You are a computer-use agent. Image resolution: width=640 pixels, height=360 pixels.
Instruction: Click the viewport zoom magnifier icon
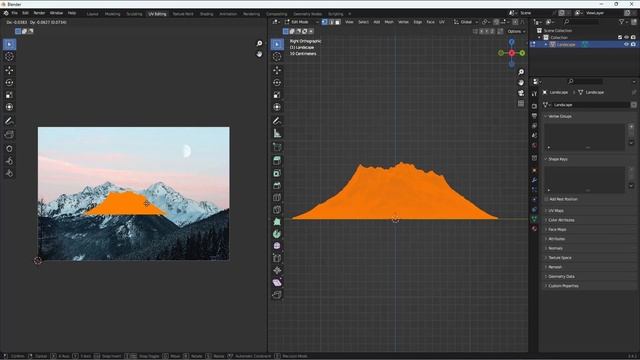tap(521, 72)
